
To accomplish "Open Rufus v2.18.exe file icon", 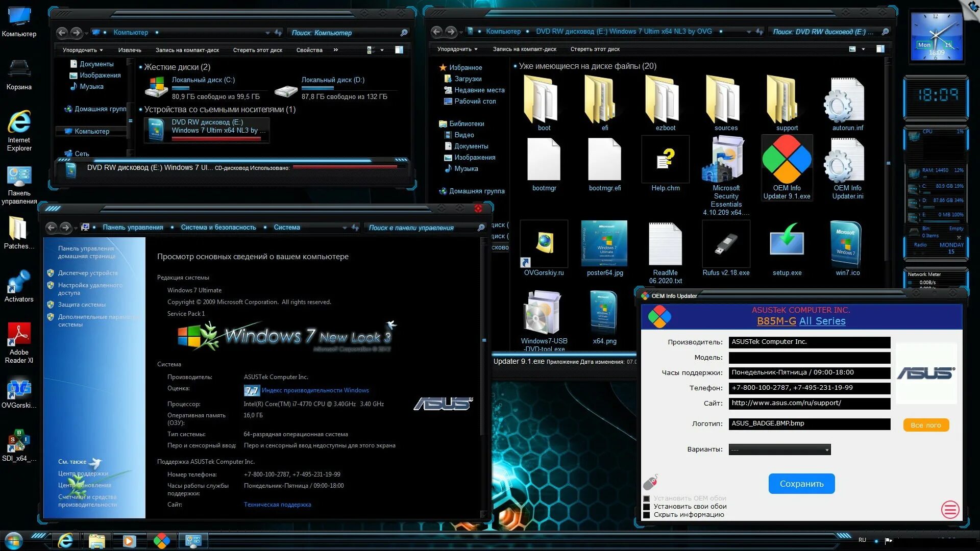I will (726, 245).
